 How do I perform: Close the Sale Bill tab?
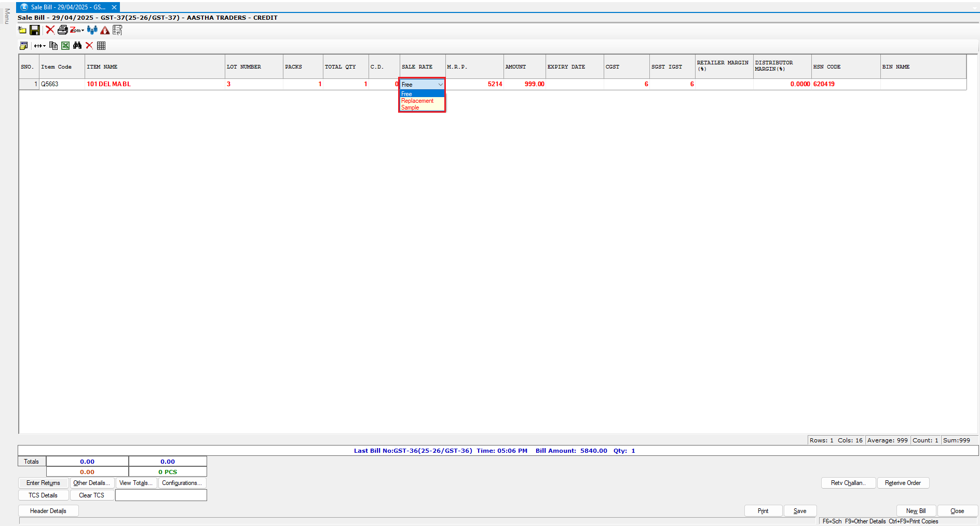pos(114,7)
